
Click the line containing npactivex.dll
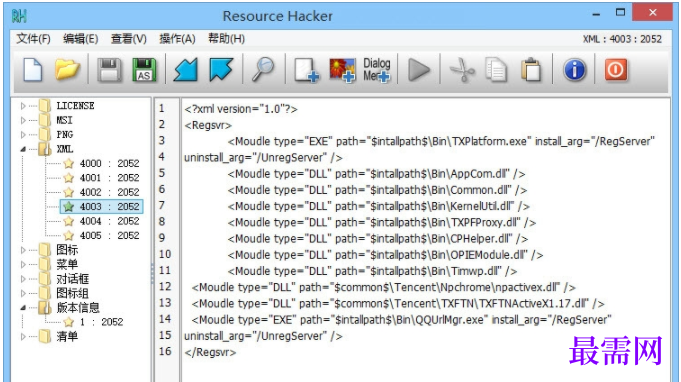click(383, 288)
